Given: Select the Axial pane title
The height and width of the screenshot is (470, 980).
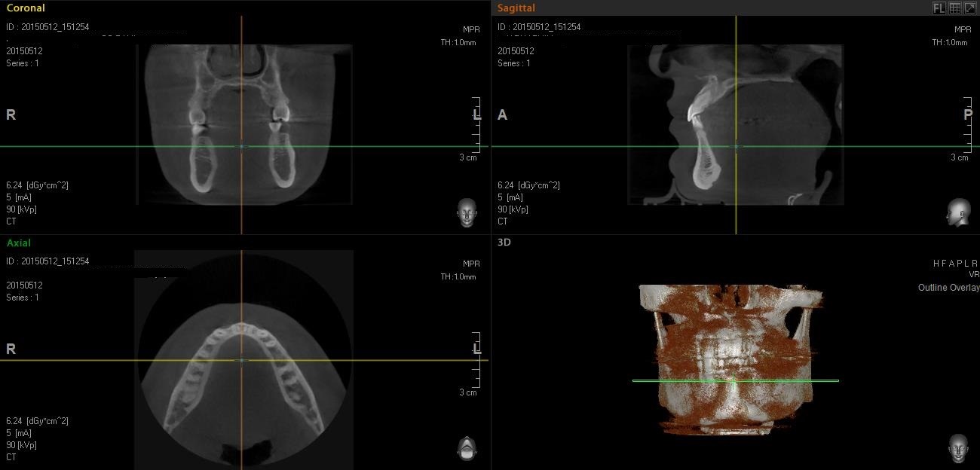Looking at the screenshot, I should click(19, 243).
